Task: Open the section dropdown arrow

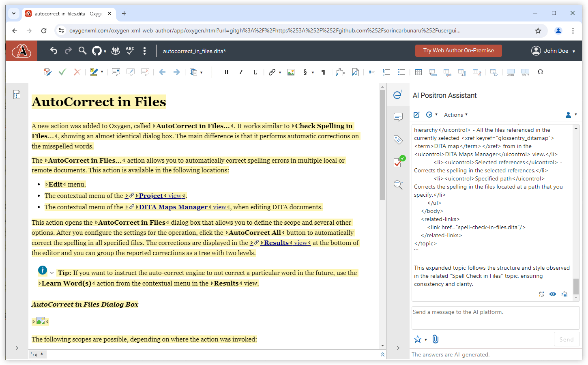Action: tap(313, 73)
